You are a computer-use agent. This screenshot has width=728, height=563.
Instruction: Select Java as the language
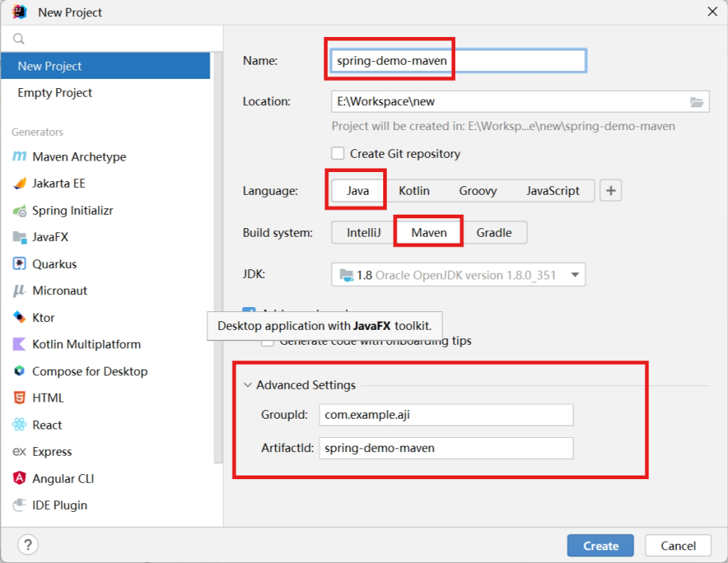coord(358,191)
